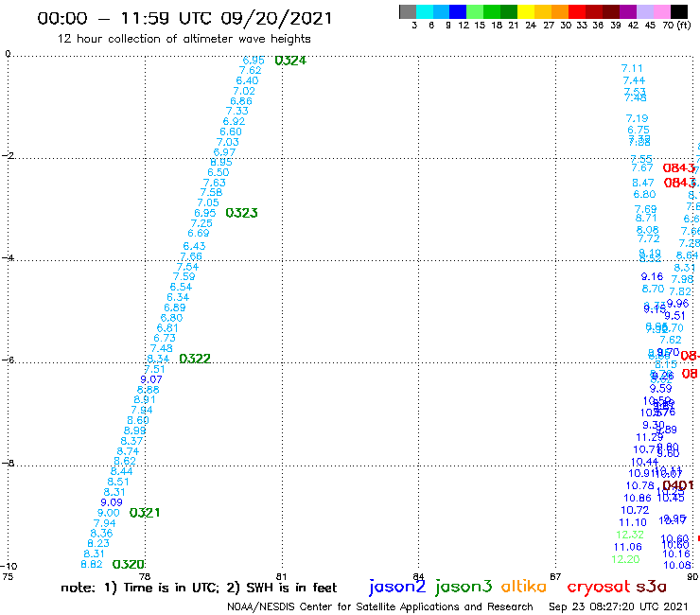
Task: Click the jason2 satellite legend label
Action: point(397,588)
